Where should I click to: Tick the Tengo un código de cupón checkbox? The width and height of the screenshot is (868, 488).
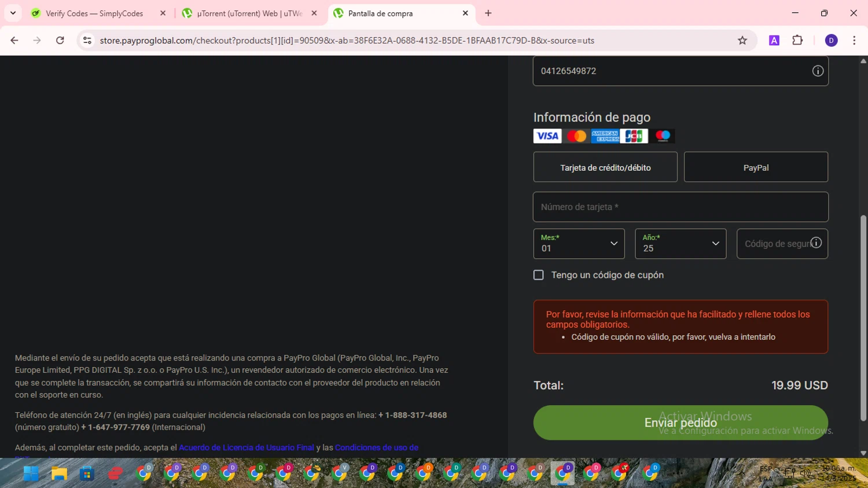tap(539, 275)
